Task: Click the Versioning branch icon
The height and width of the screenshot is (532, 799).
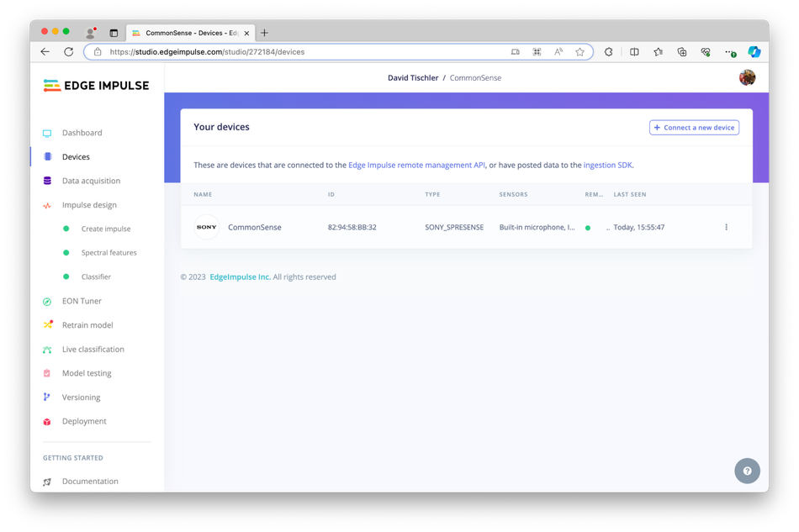Action: tap(47, 397)
